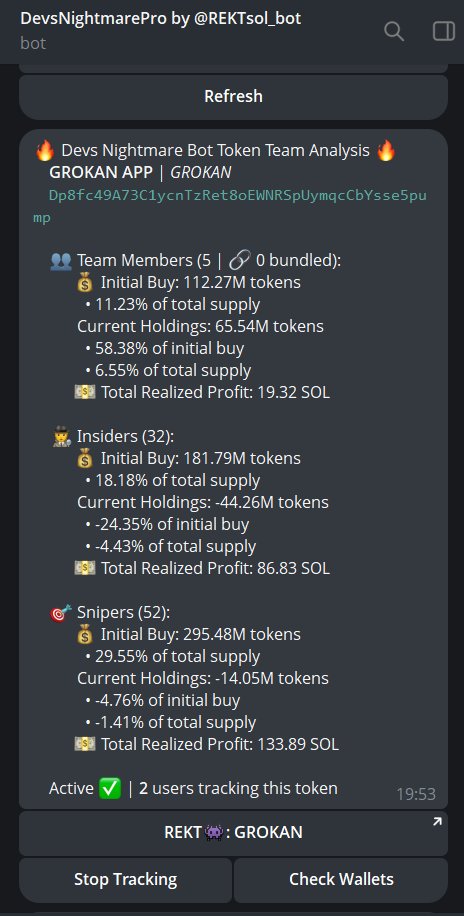Open external link arrow on REKT GROKAN button
This screenshot has height=916, width=464.
pos(437,823)
